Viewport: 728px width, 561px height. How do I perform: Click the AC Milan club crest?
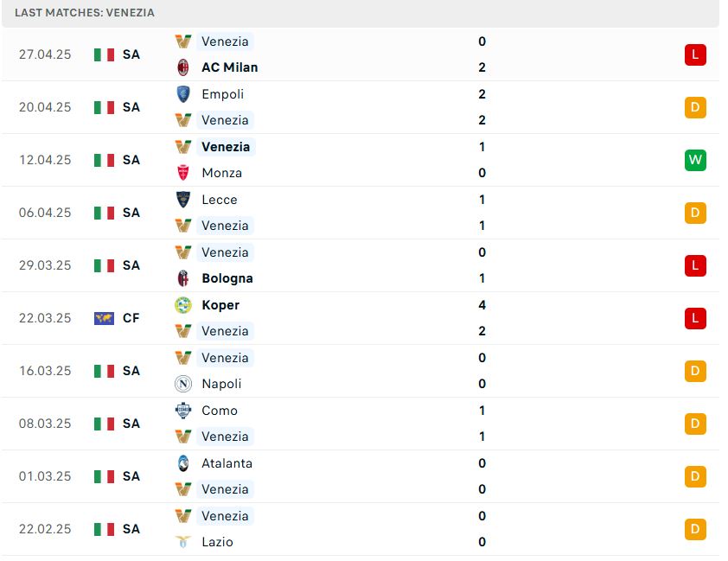pyautogui.click(x=183, y=67)
